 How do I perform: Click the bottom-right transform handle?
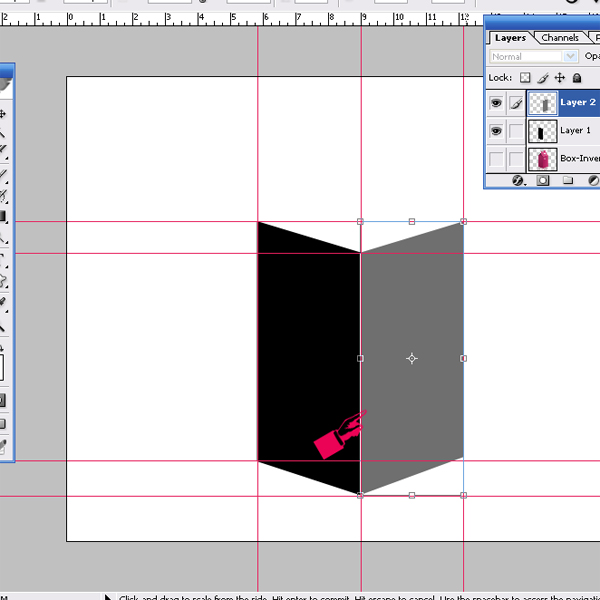[x=463, y=496]
